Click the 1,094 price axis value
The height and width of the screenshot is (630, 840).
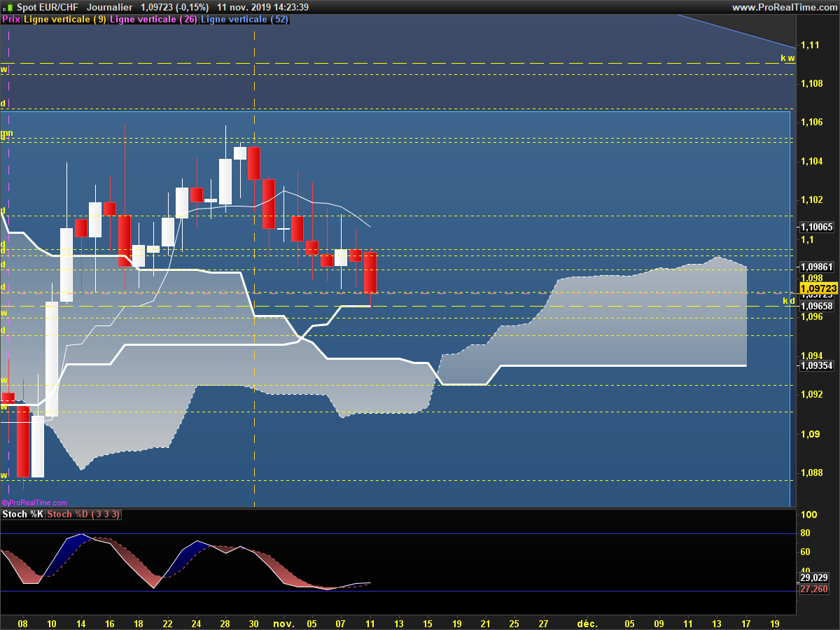813,356
